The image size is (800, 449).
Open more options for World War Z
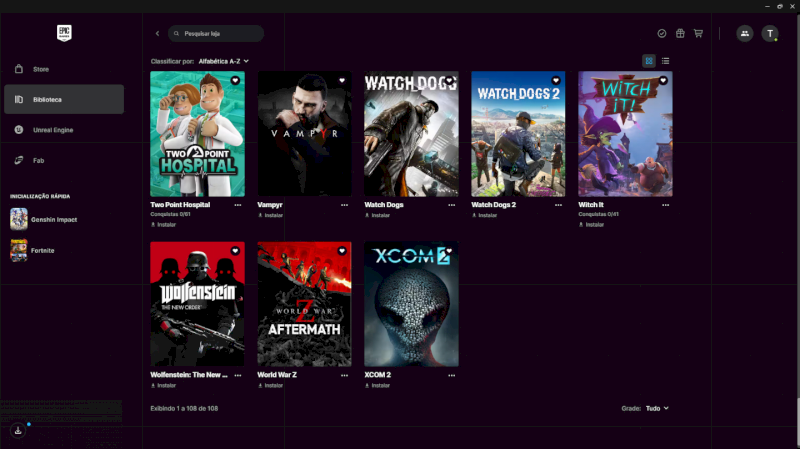click(344, 376)
